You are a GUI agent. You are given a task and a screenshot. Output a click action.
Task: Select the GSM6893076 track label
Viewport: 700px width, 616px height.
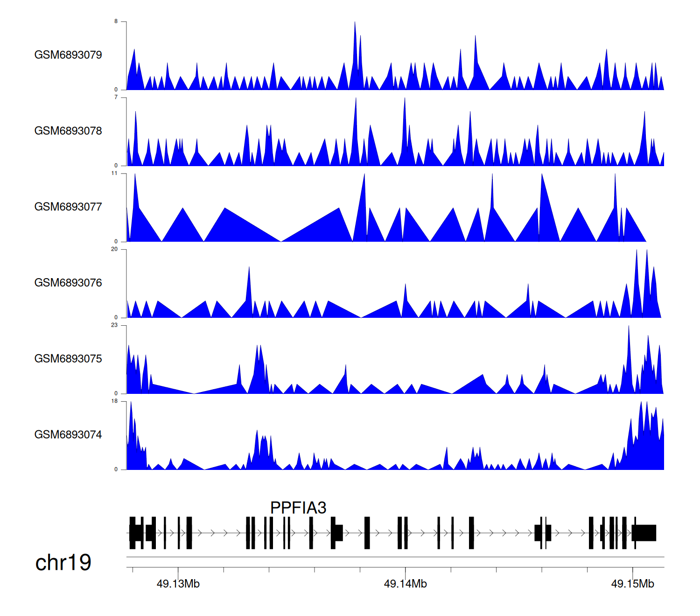click(68, 283)
